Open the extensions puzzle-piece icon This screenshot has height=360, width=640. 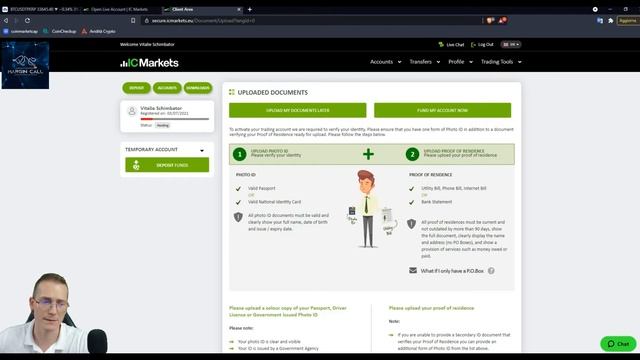611,20
